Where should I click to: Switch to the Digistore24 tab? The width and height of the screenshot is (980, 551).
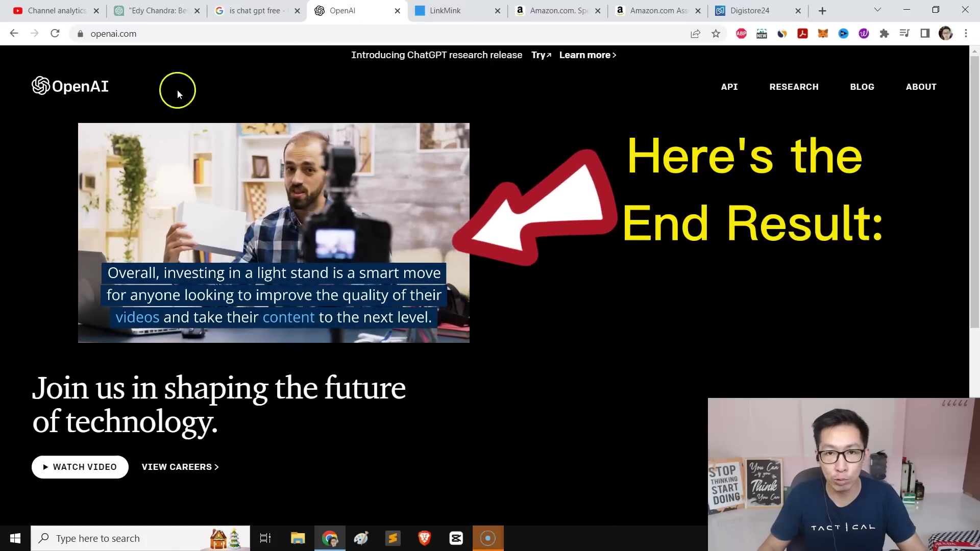750,11
